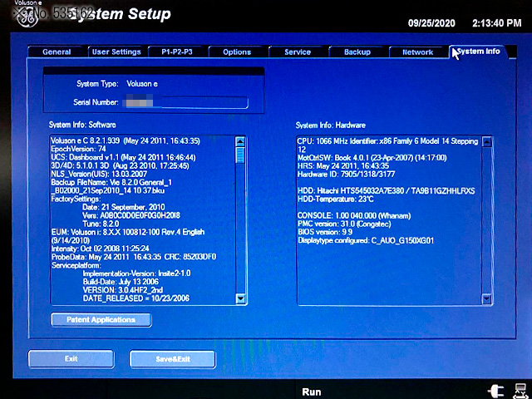The height and width of the screenshot is (399, 532).
Task: Click the 'System Type: Voluson e' value
Action: point(142,84)
